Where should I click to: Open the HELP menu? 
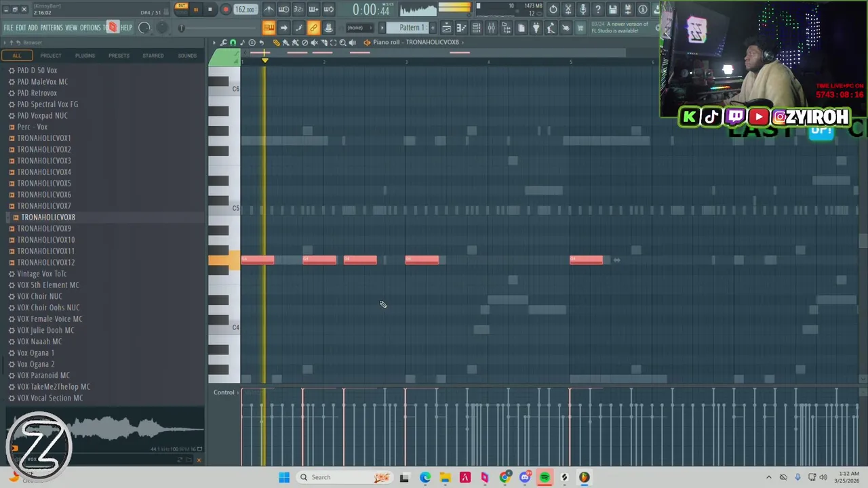point(126,28)
